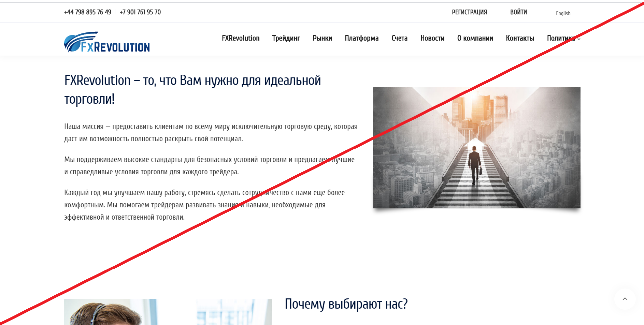Click the businessman on stairs image
This screenshot has width=644, height=325.
pyautogui.click(x=476, y=148)
